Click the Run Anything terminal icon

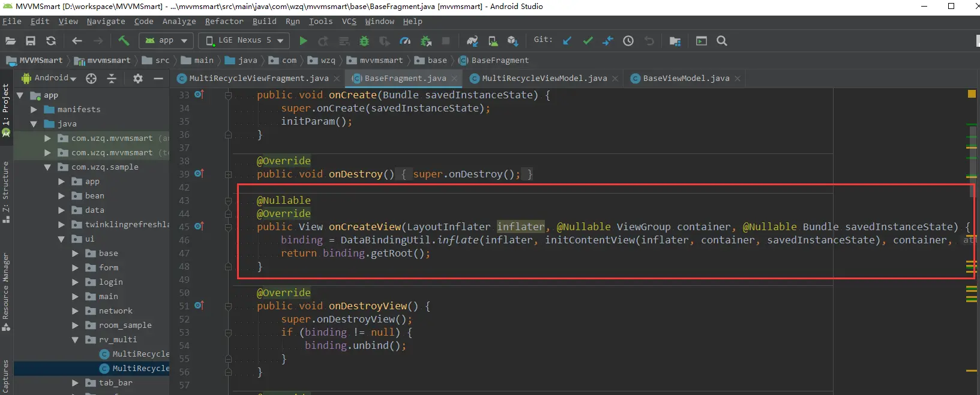click(702, 41)
